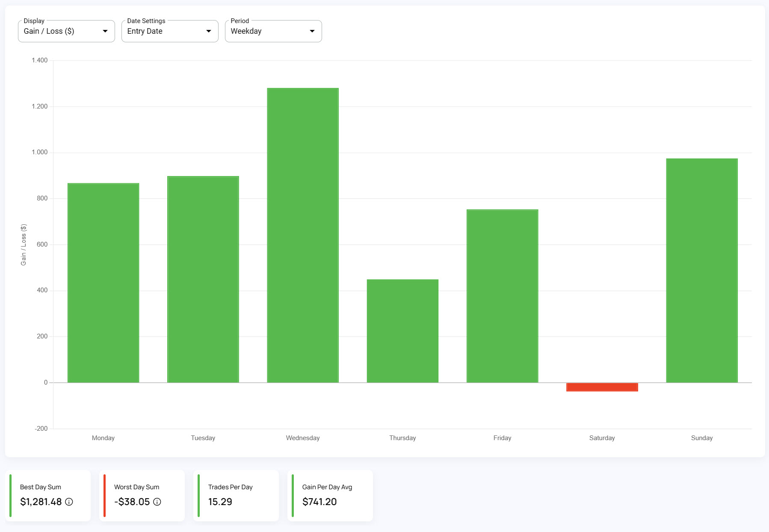The image size is (769, 532).
Task: Select the Tuesday bar
Action: 203,279
